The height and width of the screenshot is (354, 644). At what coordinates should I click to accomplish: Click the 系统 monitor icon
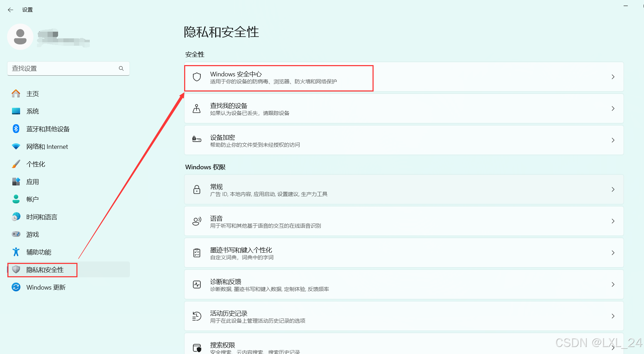(16, 111)
